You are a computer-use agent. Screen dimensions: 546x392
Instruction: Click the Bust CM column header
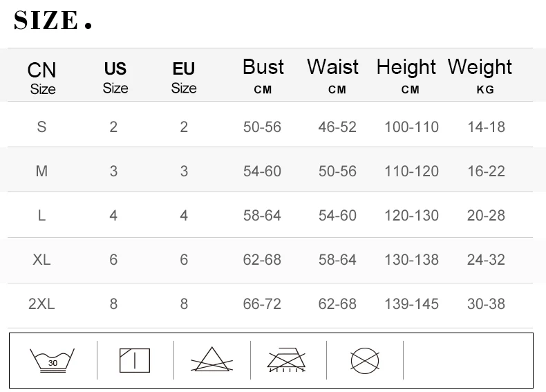tap(263, 76)
